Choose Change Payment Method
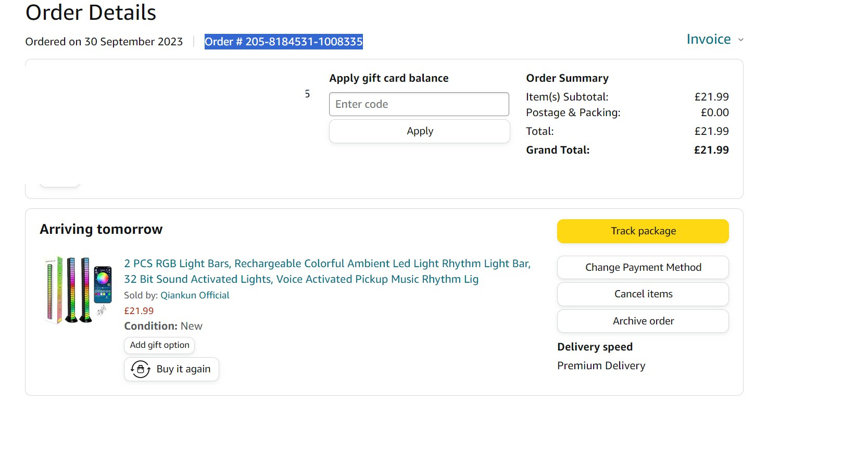 pyautogui.click(x=643, y=268)
